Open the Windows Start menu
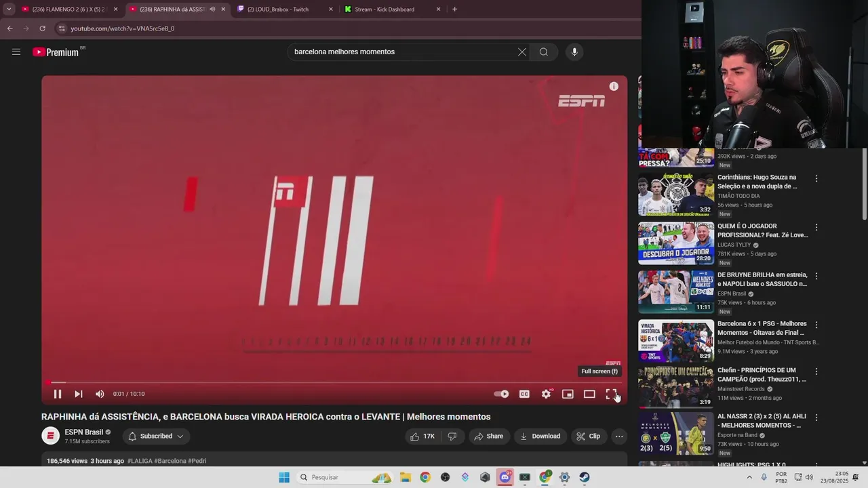 point(284,477)
